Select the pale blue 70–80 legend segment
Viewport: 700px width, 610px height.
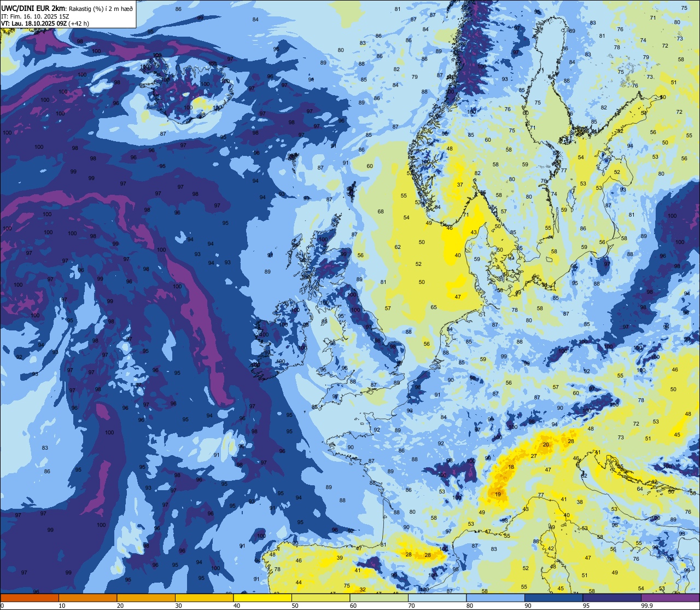(437, 597)
